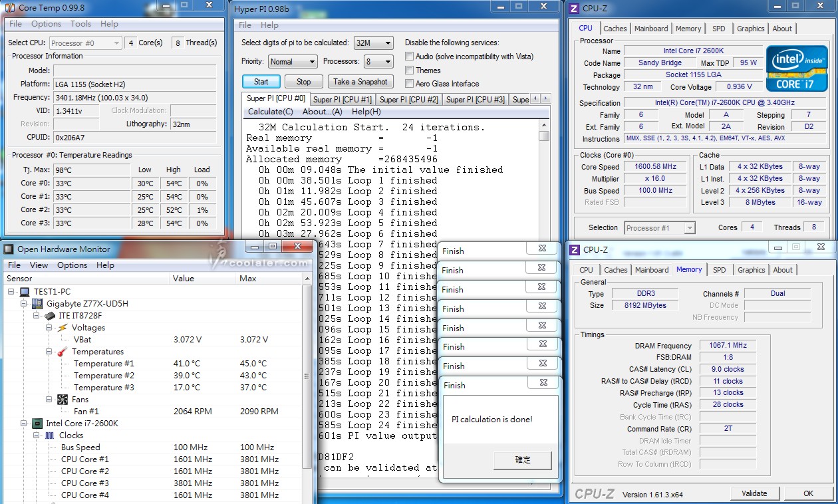
Task: Open the SPD tab in the CPU-Z Timings window
Action: coord(720,270)
